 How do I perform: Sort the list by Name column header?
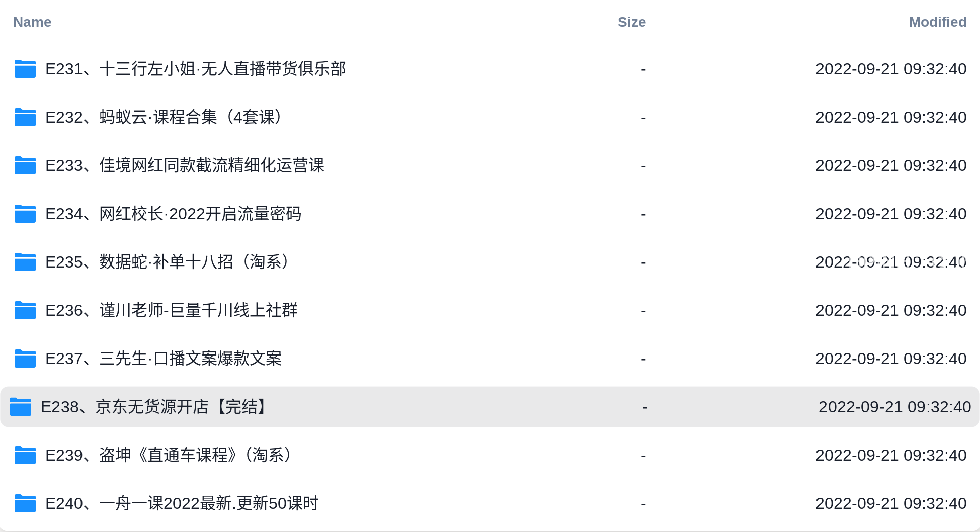click(x=32, y=22)
